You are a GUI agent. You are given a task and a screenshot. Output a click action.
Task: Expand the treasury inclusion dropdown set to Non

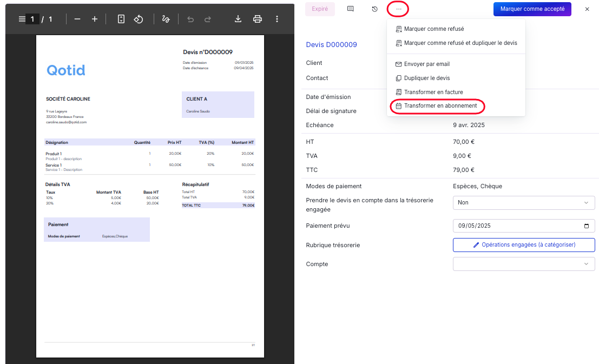523,202
